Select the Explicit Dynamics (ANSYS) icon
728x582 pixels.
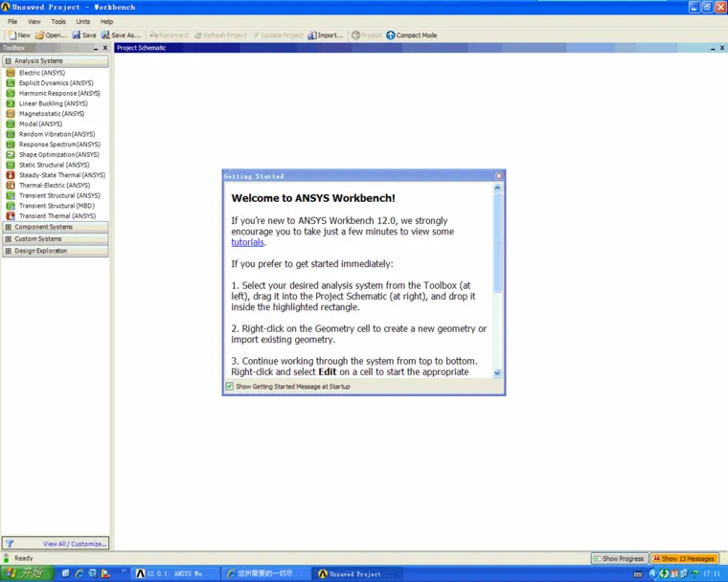11,83
